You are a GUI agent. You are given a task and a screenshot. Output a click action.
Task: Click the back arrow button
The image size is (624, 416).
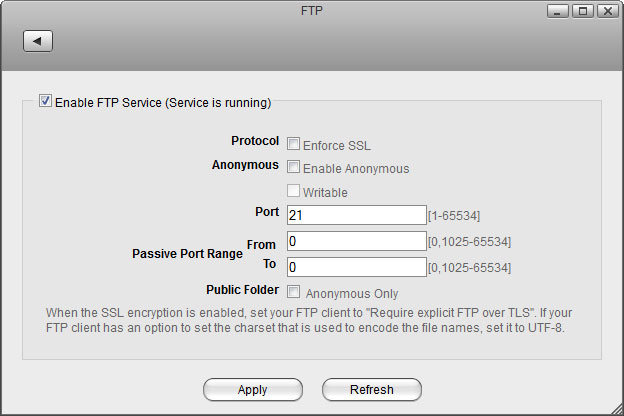point(37,41)
